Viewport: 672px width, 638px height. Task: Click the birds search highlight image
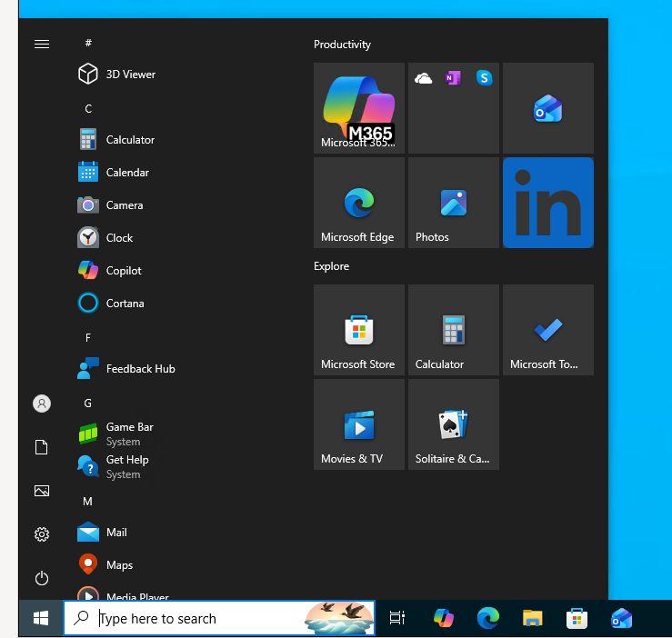tap(338, 618)
